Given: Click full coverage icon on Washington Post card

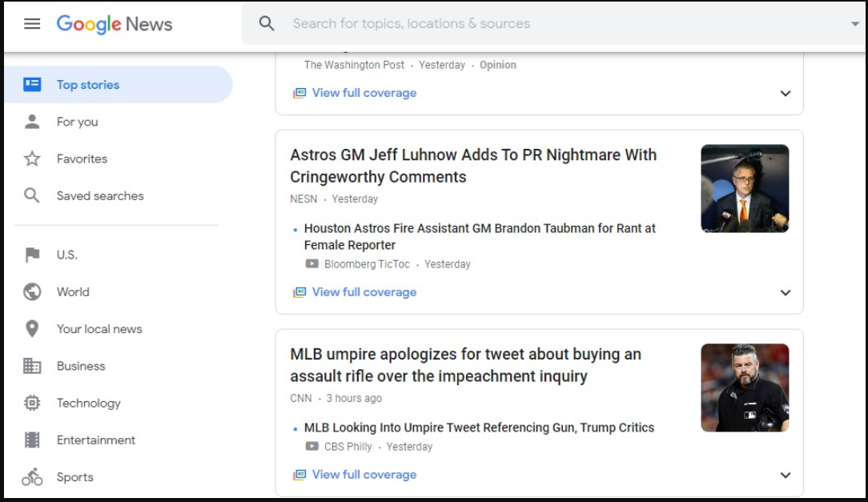Looking at the screenshot, I should [x=299, y=93].
